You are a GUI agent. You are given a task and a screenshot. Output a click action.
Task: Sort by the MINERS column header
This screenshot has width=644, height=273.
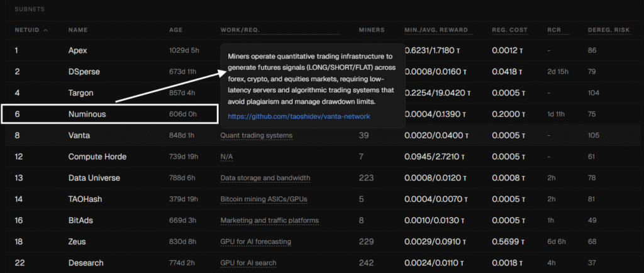click(x=371, y=30)
